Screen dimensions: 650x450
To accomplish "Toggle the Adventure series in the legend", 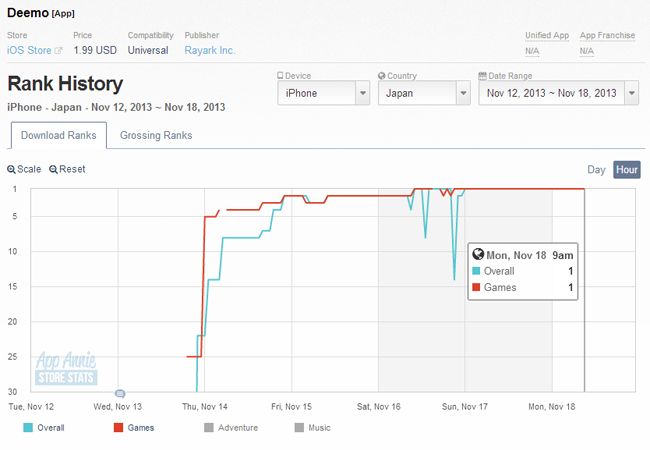I will [x=231, y=428].
